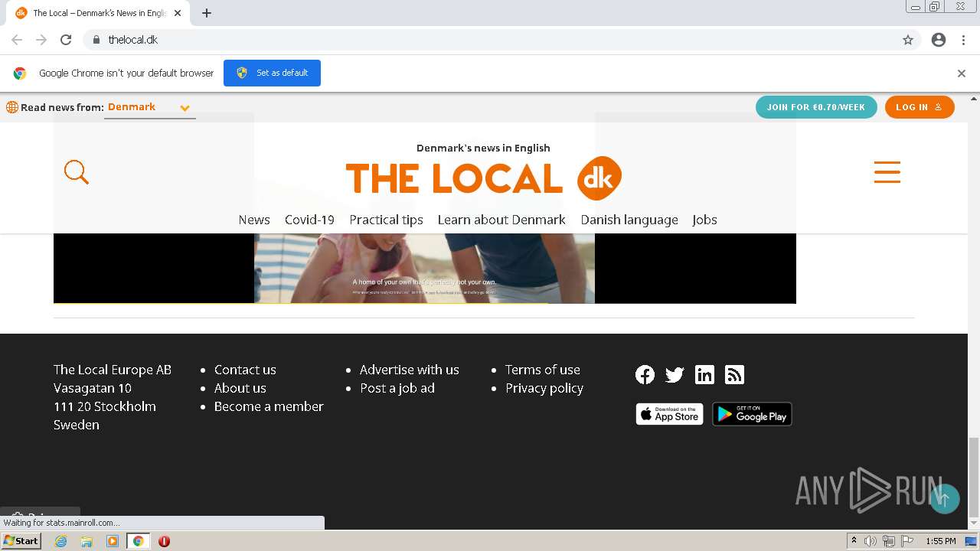This screenshot has width=980, height=551.
Task: Select The Local browser tab
Action: (100, 13)
